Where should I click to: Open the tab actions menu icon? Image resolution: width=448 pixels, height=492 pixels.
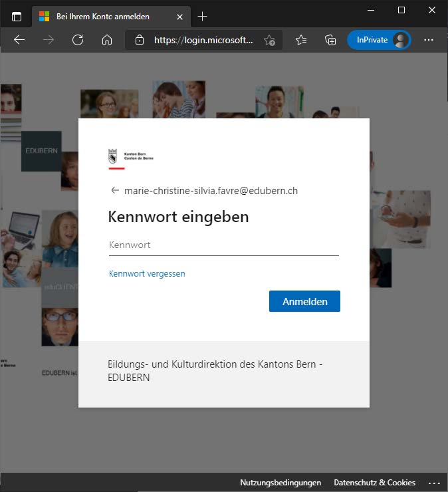(x=17, y=17)
